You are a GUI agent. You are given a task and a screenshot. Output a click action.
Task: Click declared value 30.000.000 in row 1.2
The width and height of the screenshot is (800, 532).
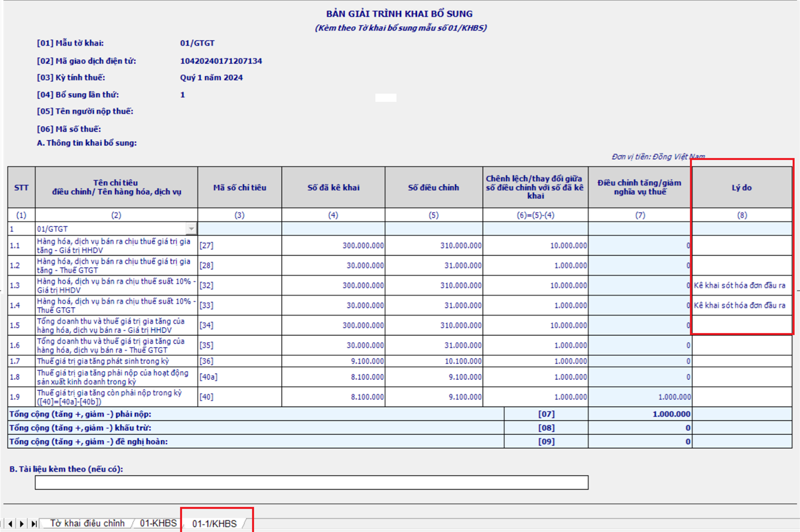tap(365, 266)
